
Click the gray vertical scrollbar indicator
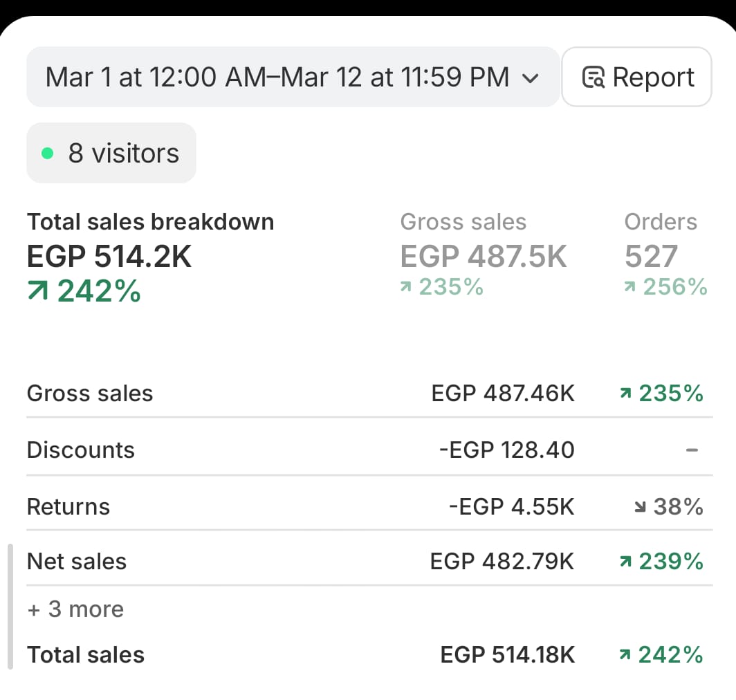[10, 607]
